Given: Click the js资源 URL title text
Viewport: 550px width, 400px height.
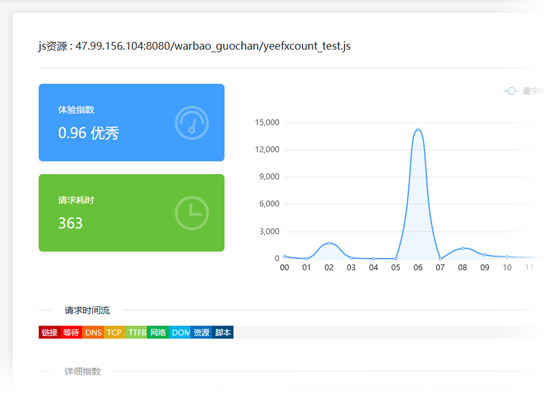Looking at the screenshot, I should [x=194, y=46].
